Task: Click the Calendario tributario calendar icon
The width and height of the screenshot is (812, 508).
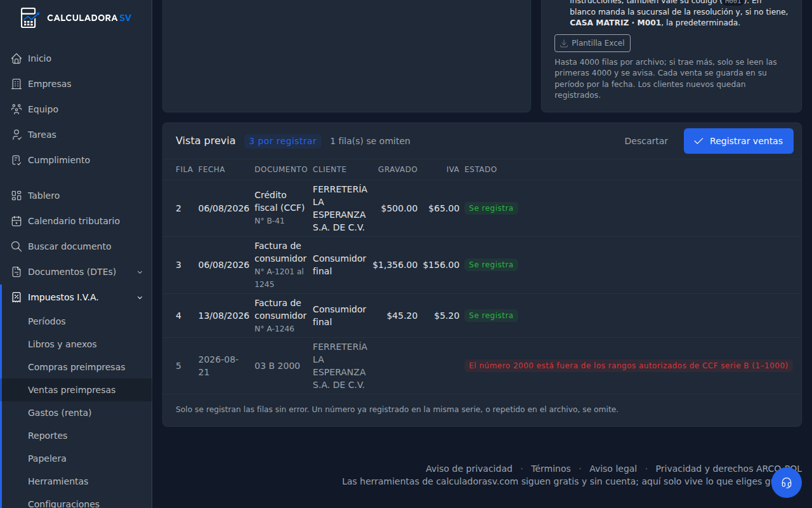Action: pyautogui.click(x=16, y=221)
